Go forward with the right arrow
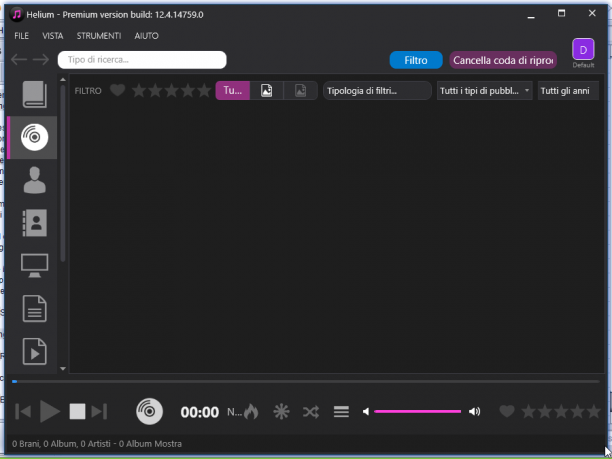 (x=41, y=60)
